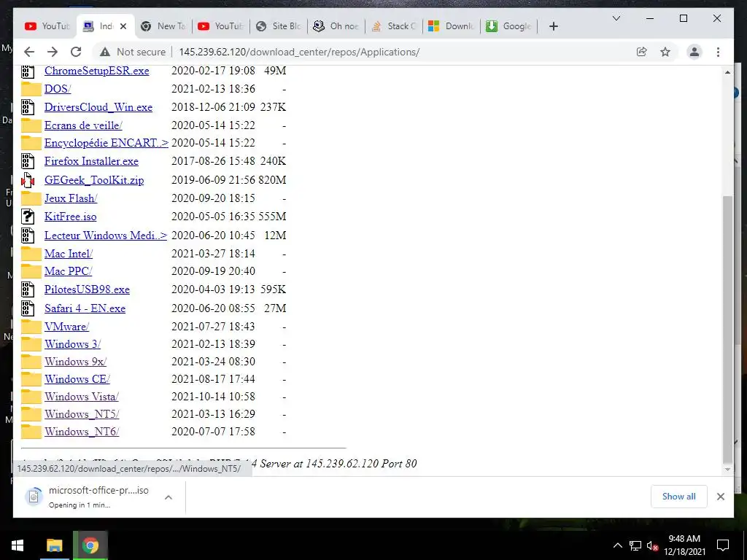Click the unknown file icon beside KitFree.iso

[28, 217]
